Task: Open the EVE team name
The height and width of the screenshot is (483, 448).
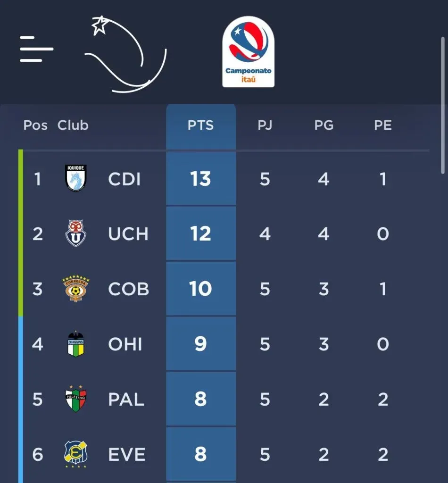Action: pos(127,454)
